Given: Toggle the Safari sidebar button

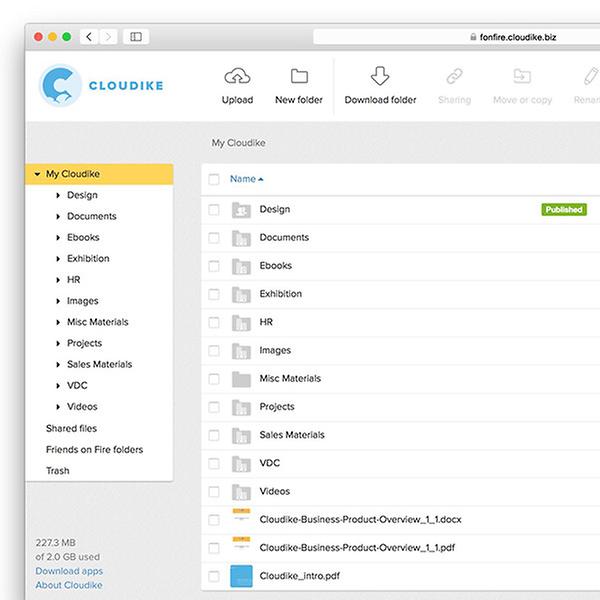Looking at the screenshot, I should click(x=136, y=37).
